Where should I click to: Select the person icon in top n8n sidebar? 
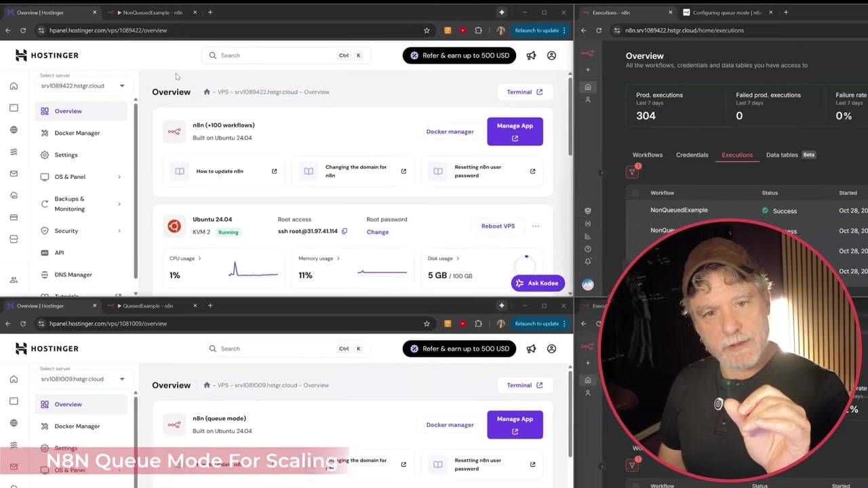pos(588,100)
